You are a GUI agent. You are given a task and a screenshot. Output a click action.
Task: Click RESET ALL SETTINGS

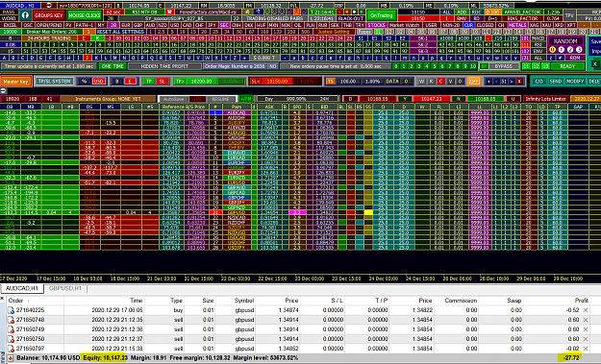pyautogui.click(x=120, y=32)
